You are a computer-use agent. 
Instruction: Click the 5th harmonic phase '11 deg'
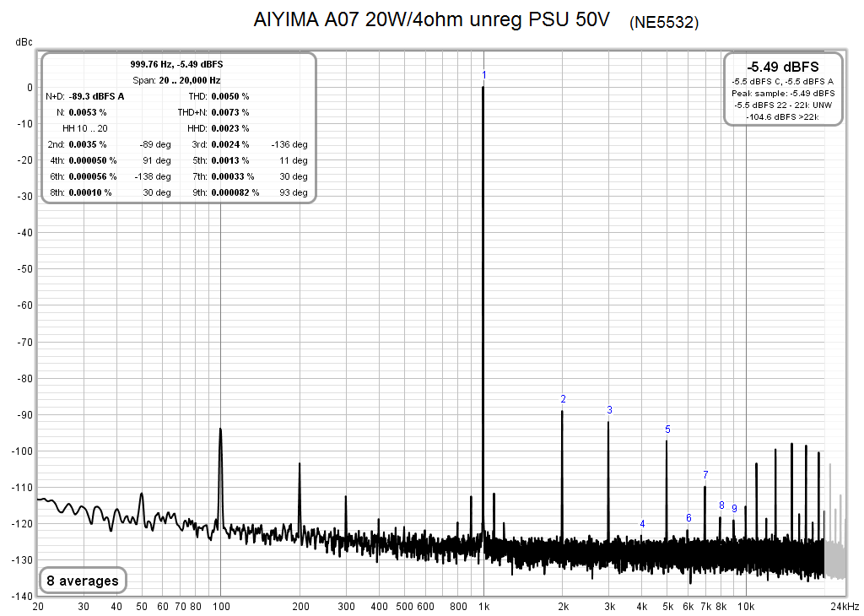click(x=293, y=160)
